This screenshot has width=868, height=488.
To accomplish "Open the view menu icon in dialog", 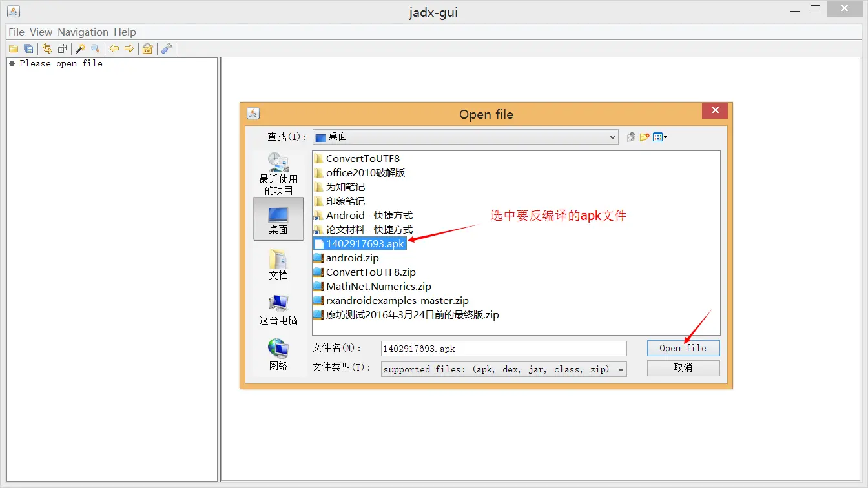I will tap(660, 137).
